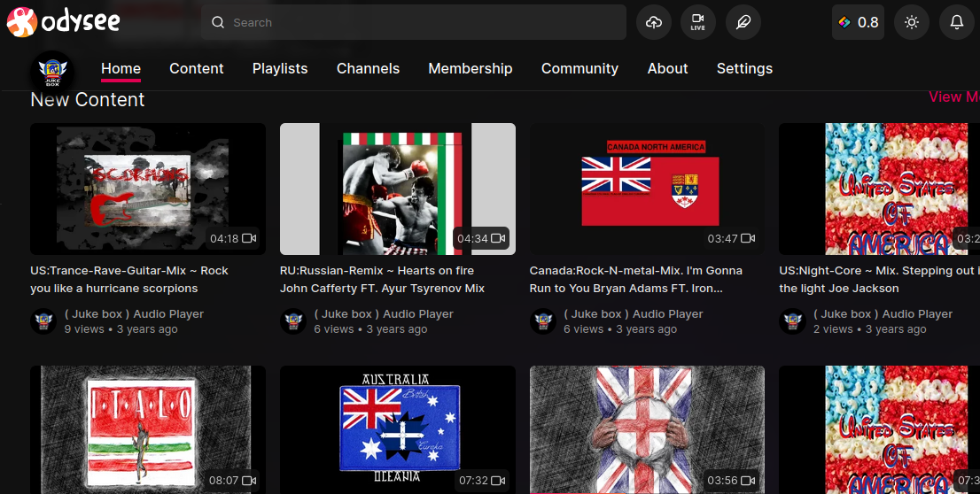Viewport: 980px width, 494px height.
Task: Click the Odysee logo in header
Action: [x=63, y=22]
